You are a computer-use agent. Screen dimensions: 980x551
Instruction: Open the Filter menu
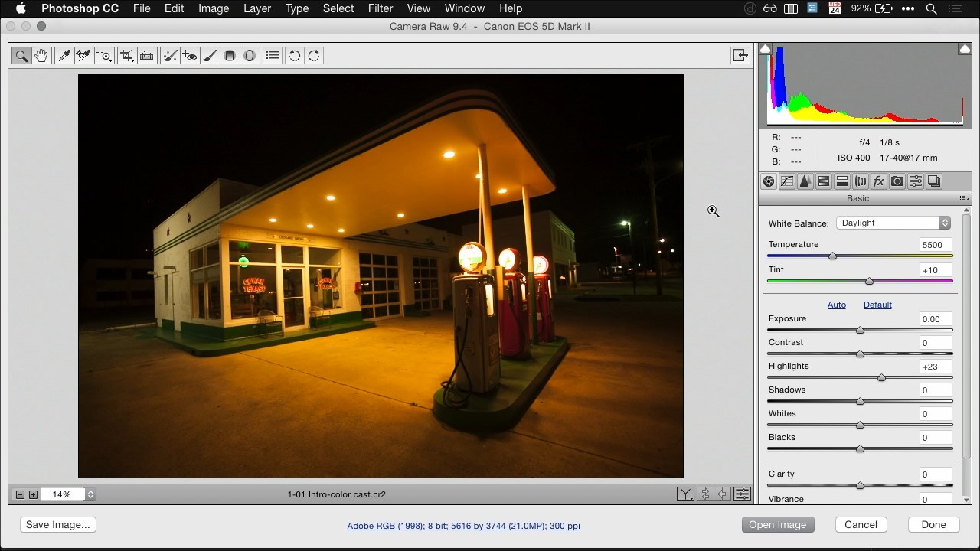(x=381, y=8)
